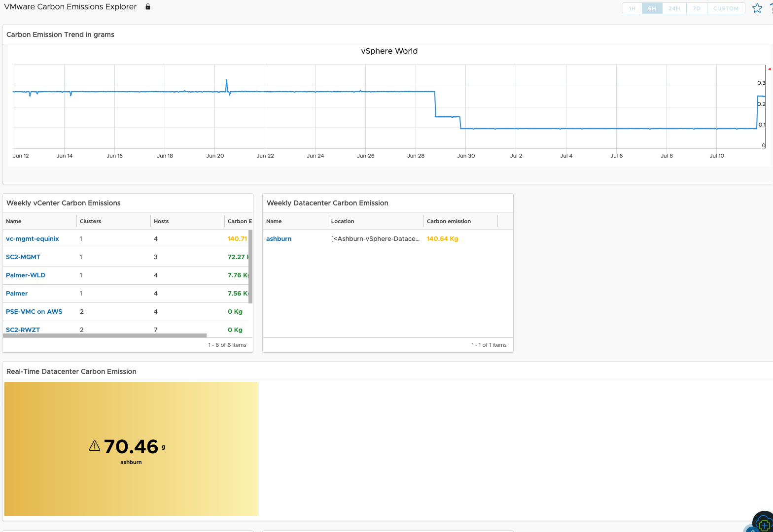Open Palmer-WLD vCenter link

(x=26, y=275)
